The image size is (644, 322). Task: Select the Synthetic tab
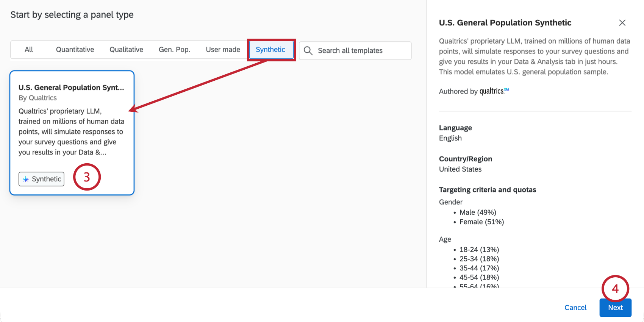[270, 50]
